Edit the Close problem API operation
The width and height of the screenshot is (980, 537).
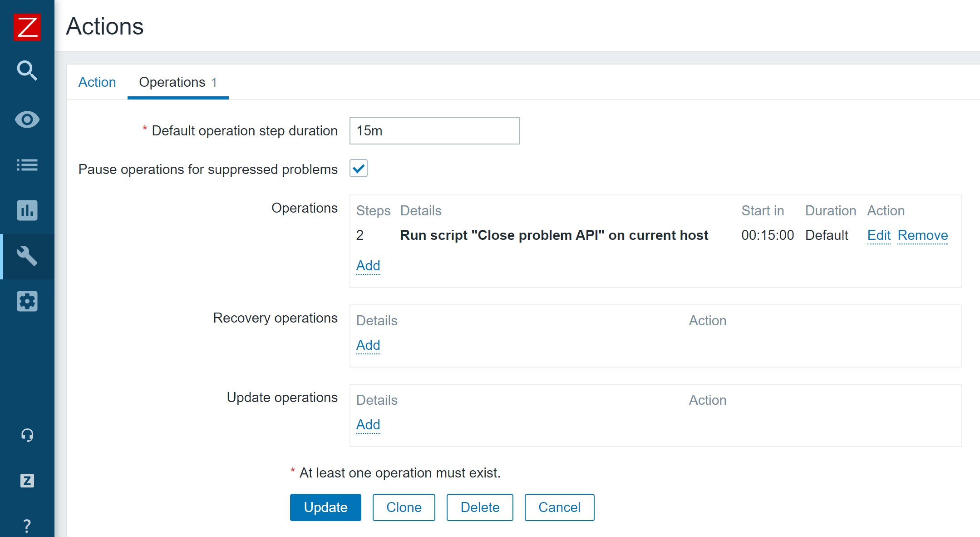point(878,235)
